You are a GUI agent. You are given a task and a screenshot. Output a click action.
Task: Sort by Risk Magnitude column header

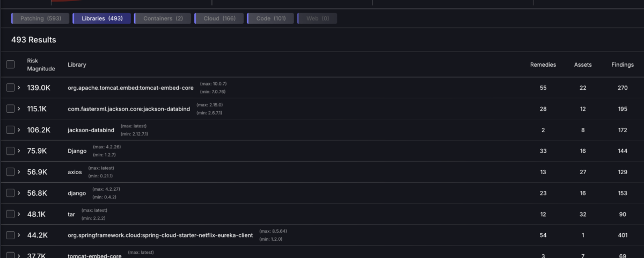(41, 64)
